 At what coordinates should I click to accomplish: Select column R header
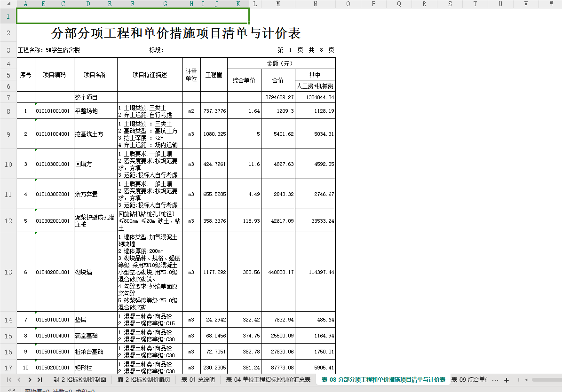pyautogui.click(x=424, y=4)
